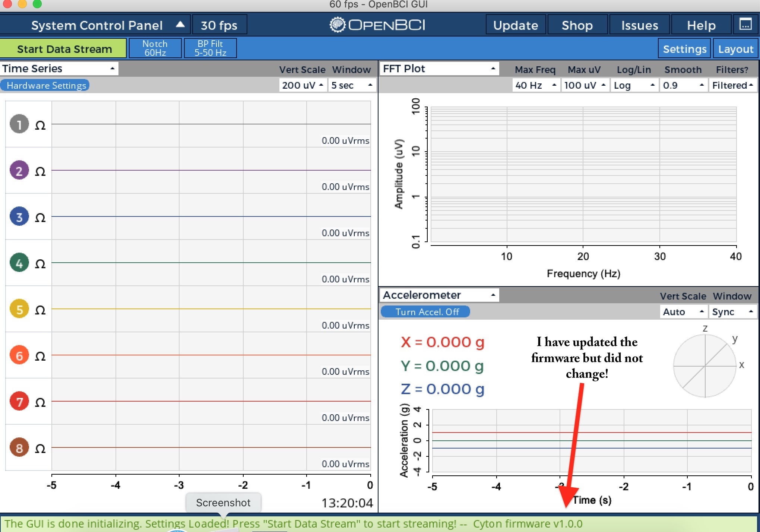
Task: Toggle channel 4 number button
Action: point(19,263)
